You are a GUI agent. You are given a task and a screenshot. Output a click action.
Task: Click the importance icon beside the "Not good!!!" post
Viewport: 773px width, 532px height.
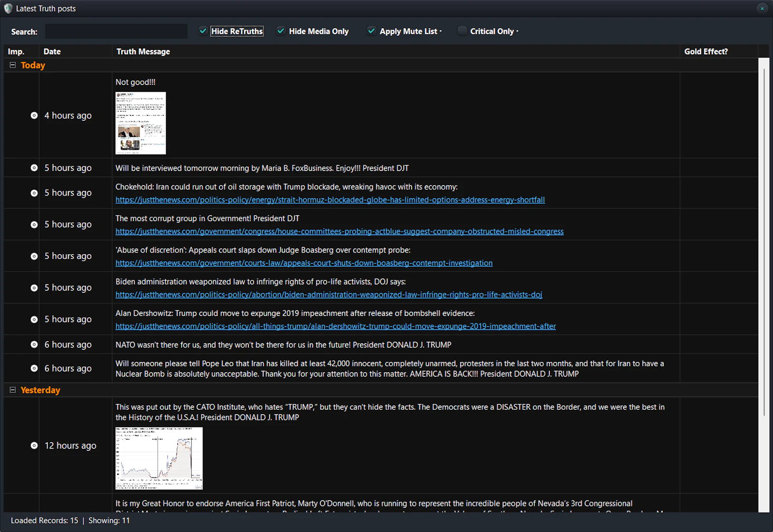tap(34, 115)
